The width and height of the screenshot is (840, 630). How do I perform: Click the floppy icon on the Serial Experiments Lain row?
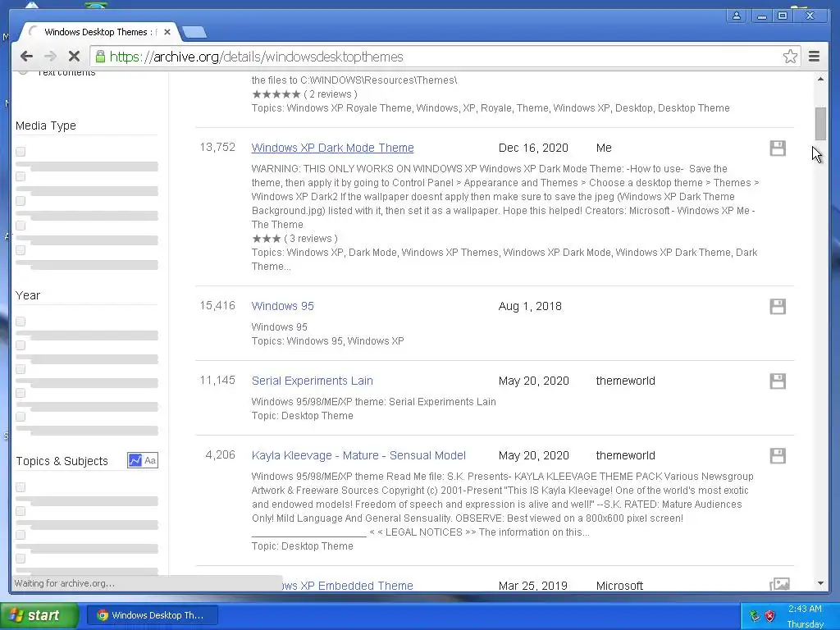(778, 381)
